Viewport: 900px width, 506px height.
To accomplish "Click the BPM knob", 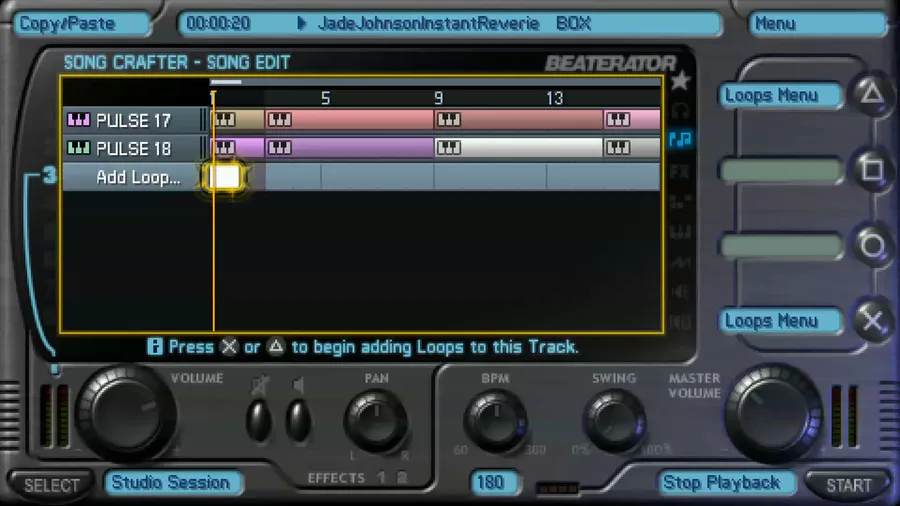I will 496,421.
